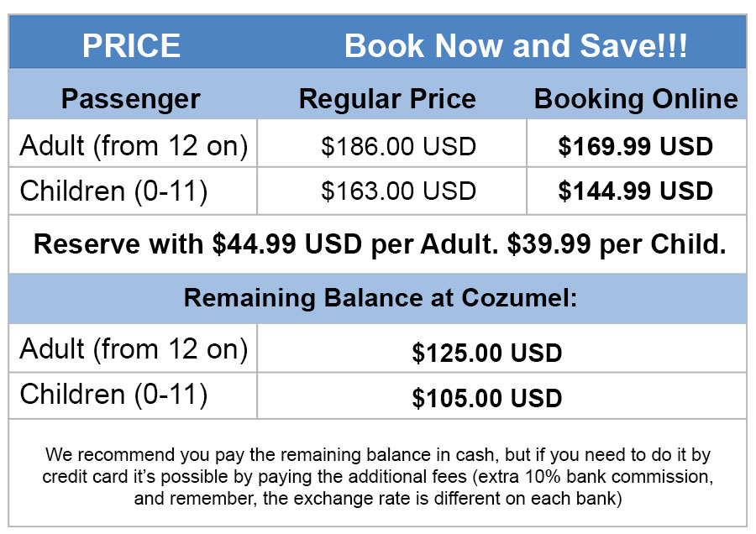Click the $125.00 USD adult balance

pos(486,353)
